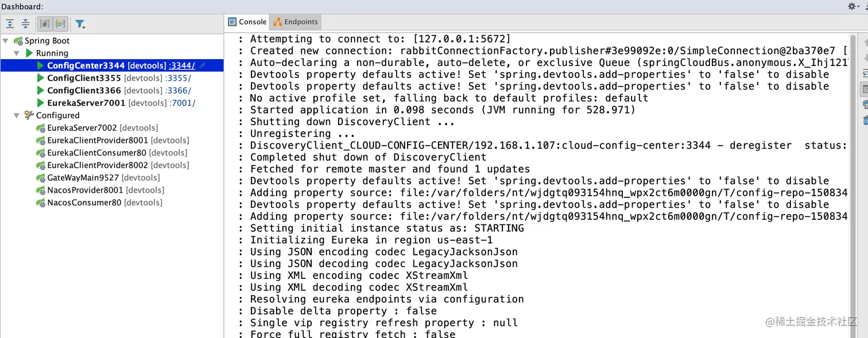Toggle the group by status button
Screen dimensions: 868x338
pos(60,24)
